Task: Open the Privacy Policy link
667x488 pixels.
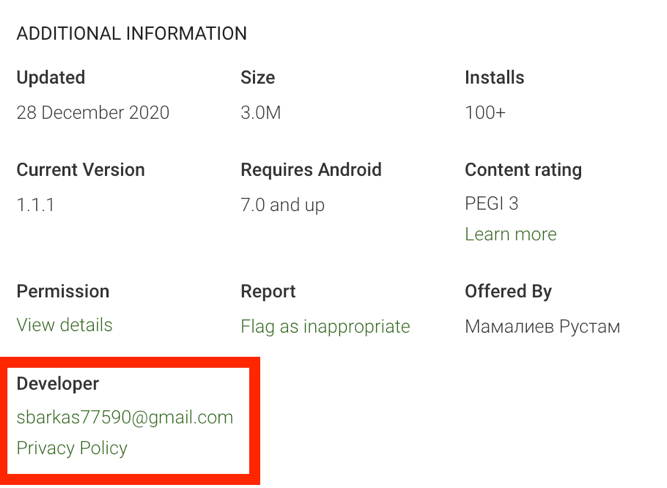Action: point(72,448)
